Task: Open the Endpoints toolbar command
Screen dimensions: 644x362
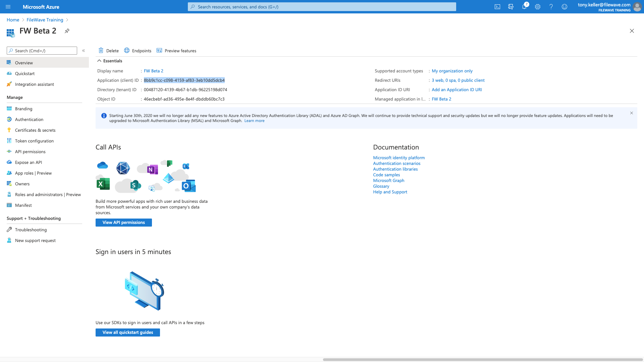Action: 138,51
